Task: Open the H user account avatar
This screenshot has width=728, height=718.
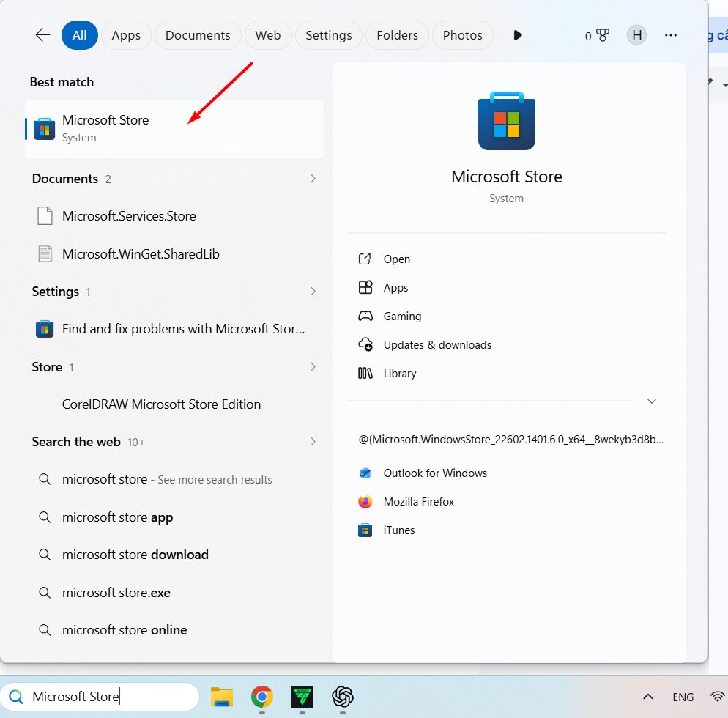Action: [636, 35]
